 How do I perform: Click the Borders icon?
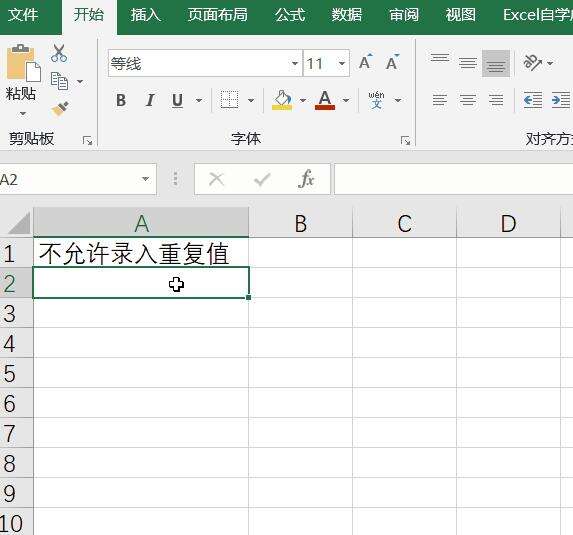229,100
